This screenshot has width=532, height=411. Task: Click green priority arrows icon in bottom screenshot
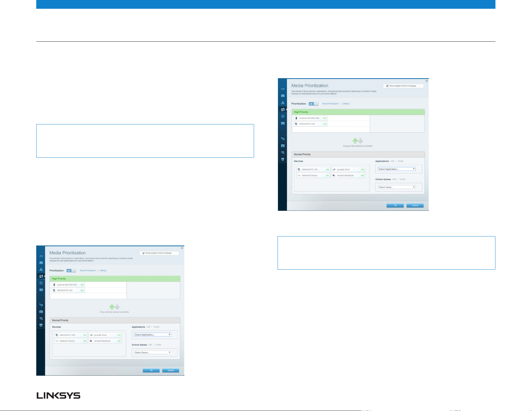coord(114,307)
